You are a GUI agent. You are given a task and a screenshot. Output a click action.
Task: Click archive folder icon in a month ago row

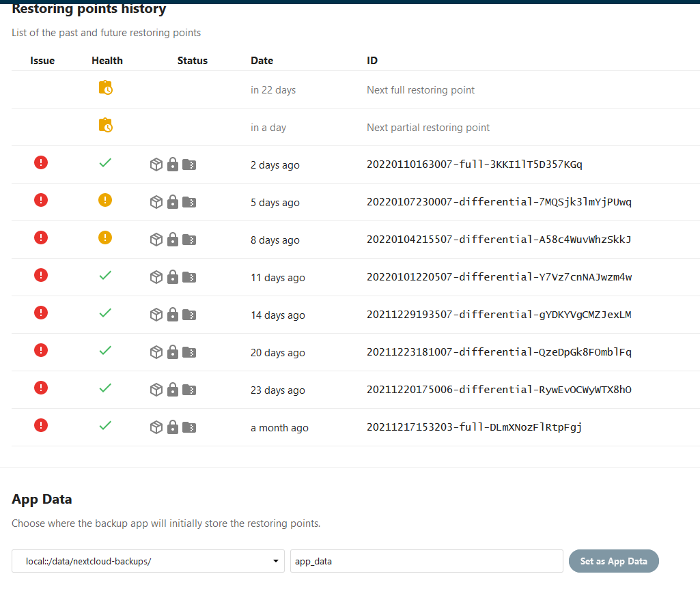click(189, 427)
